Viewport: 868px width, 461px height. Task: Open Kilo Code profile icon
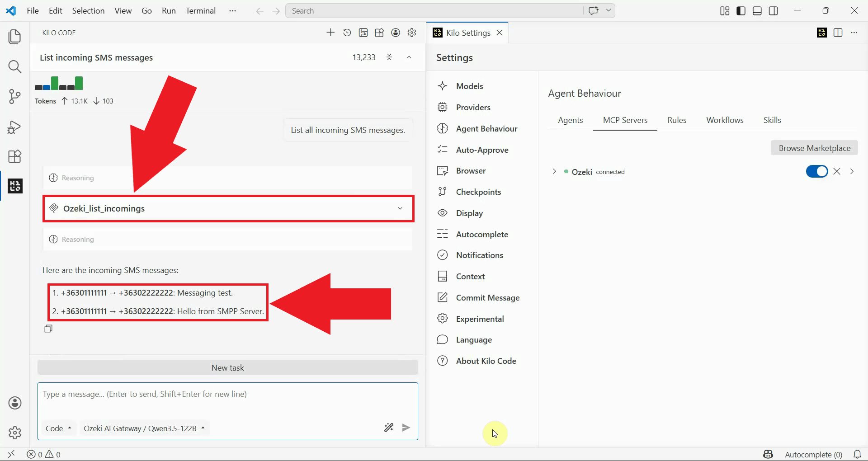396,33
